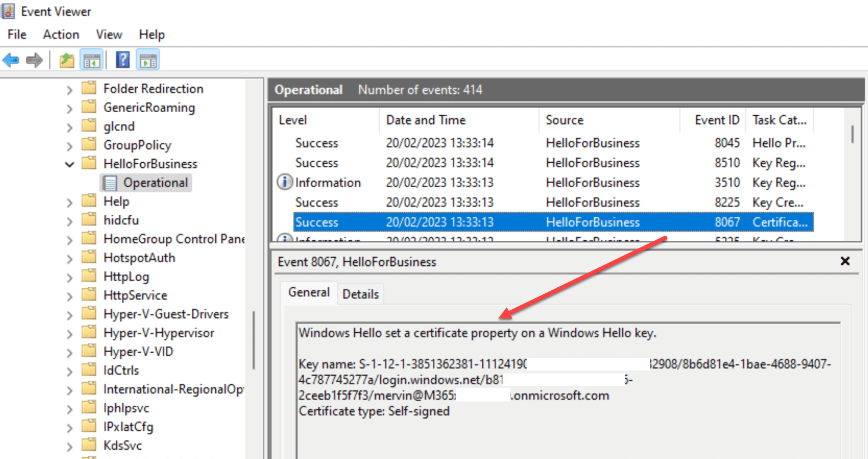Screen dimensions: 868x459
Task: Switch to the Details tab
Action: click(360, 293)
